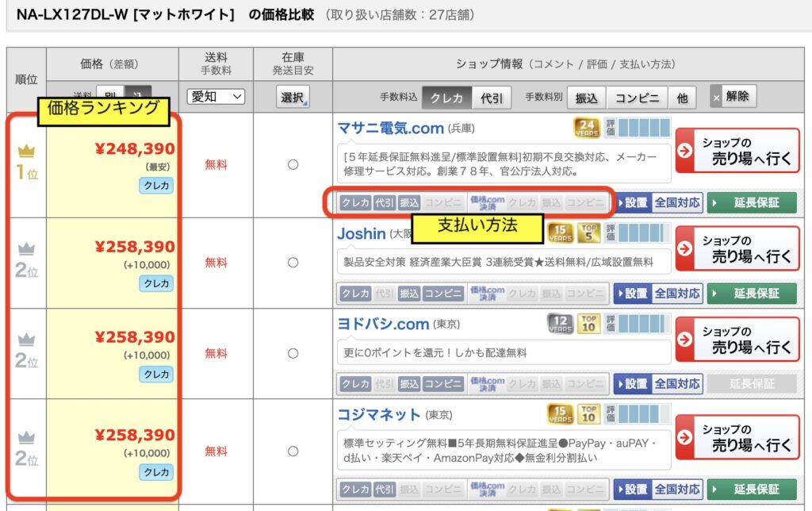Click the gold crown icon for 1位

click(26, 151)
